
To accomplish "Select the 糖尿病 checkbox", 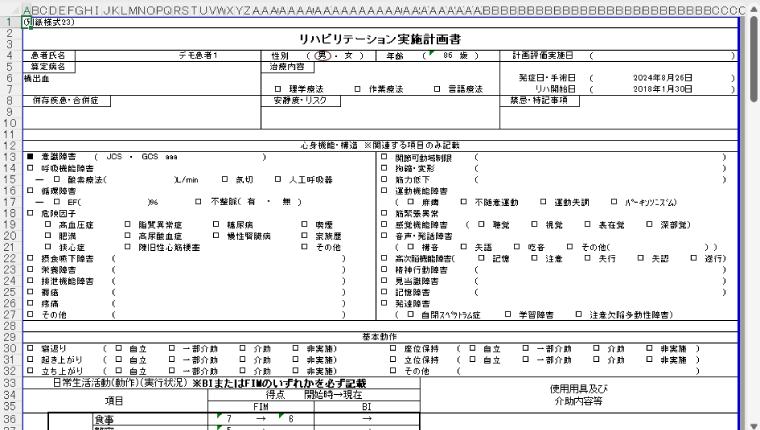I will 216,224.
